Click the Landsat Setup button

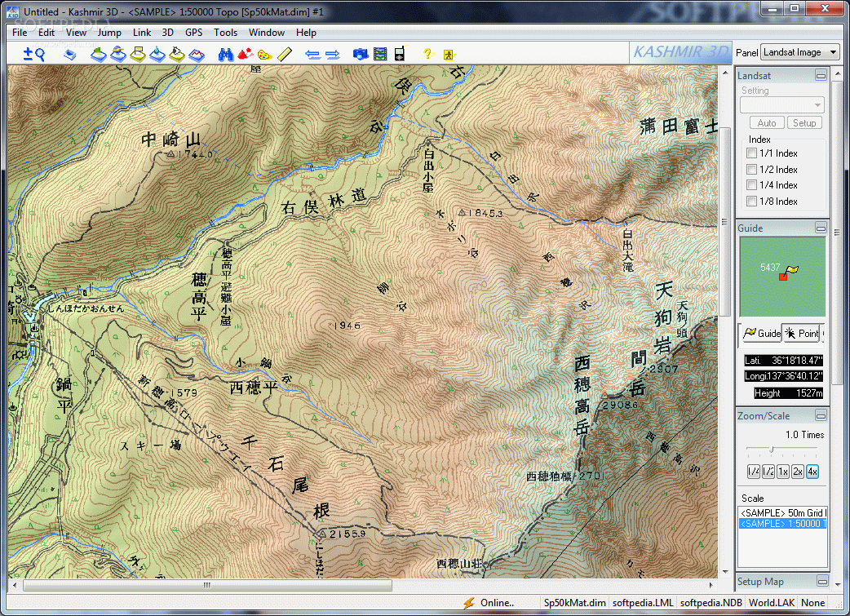coord(804,123)
